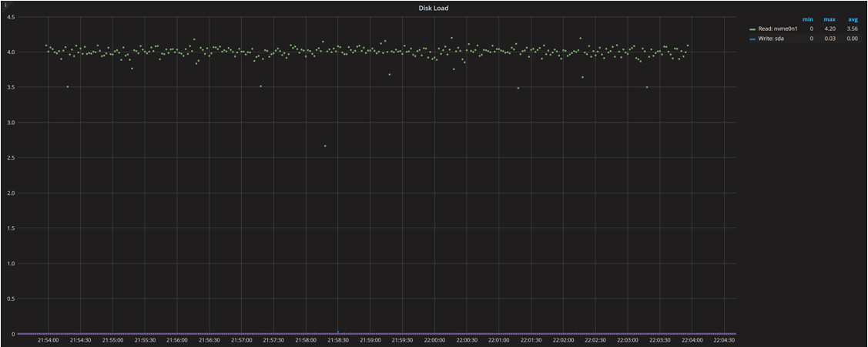Click the blue spike near 21:58:30 on baseline

point(337,332)
